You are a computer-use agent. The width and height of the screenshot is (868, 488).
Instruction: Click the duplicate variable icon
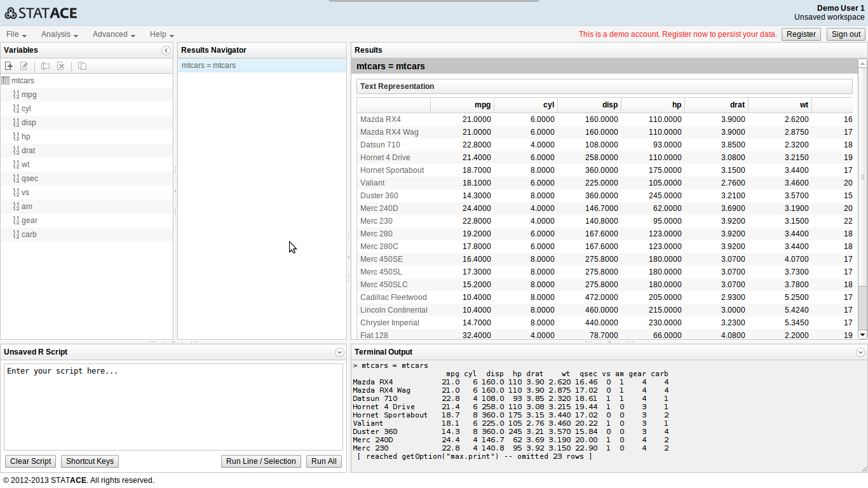point(82,66)
